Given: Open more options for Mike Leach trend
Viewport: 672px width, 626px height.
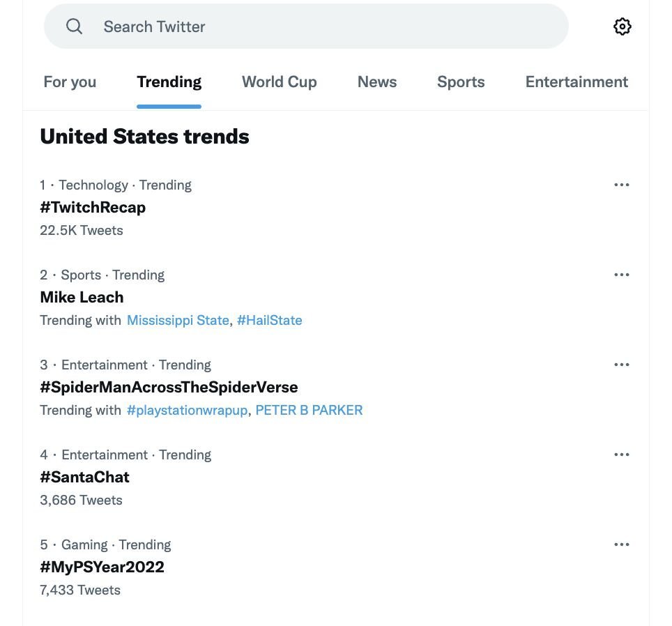Looking at the screenshot, I should 621,275.
